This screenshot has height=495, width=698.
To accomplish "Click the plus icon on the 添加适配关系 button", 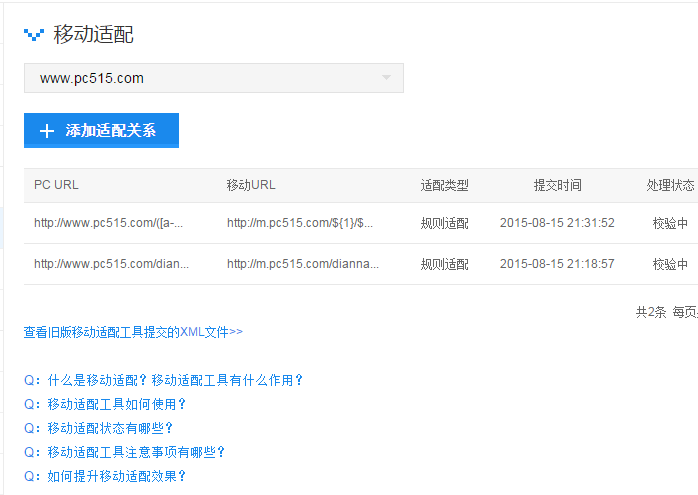I will click(47, 131).
